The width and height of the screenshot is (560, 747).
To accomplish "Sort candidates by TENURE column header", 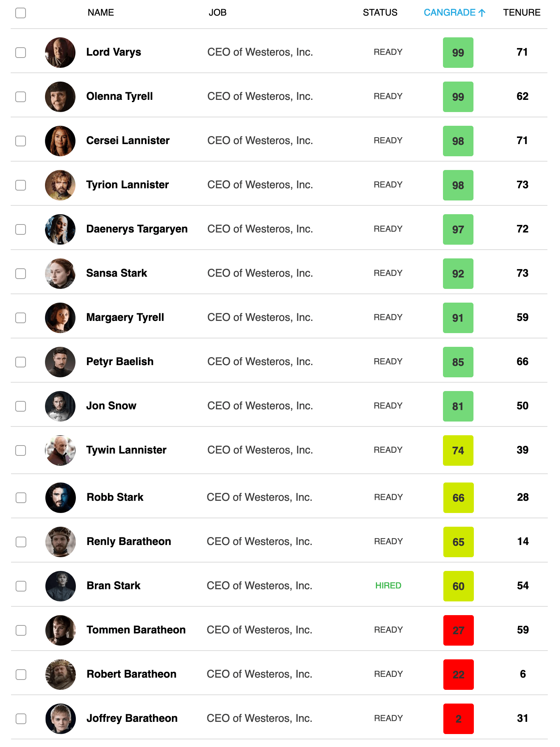I will (521, 13).
